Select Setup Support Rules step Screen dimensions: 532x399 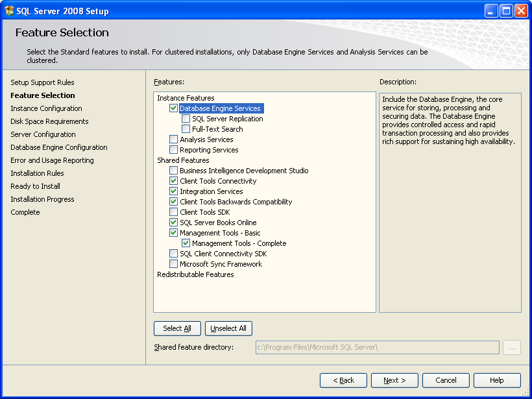pyautogui.click(x=42, y=82)
